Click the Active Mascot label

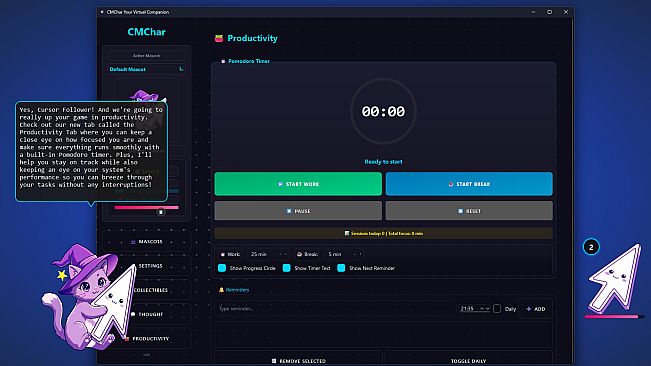146,55
